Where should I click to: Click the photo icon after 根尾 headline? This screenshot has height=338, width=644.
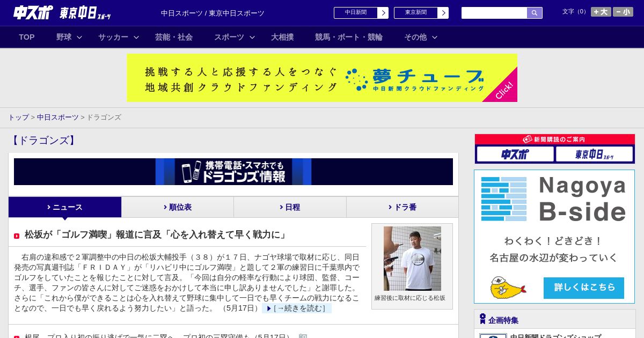(x=303, y=336)
